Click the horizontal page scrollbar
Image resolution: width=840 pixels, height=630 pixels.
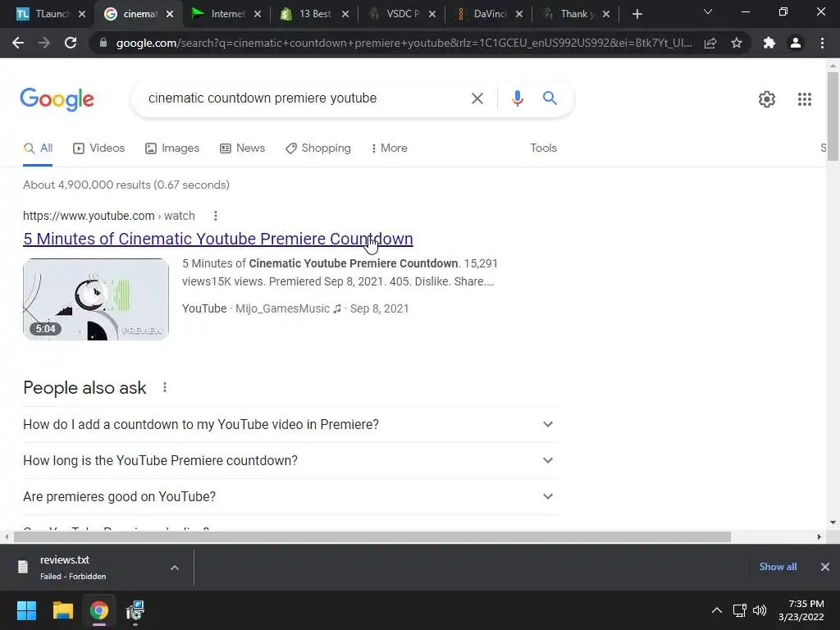tap(372, 536)
